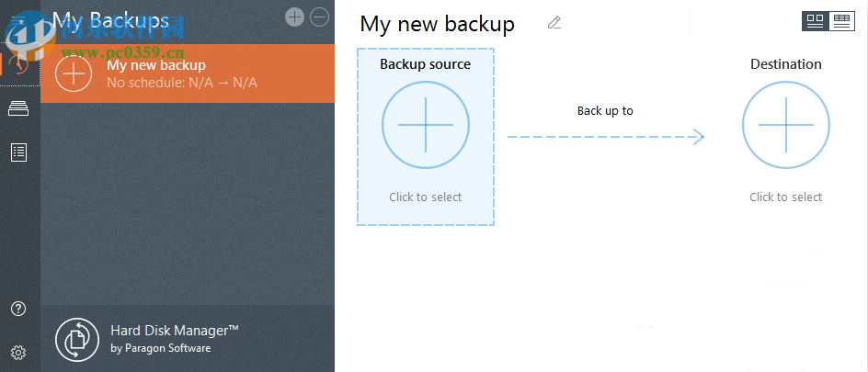This screenshot has width=868, height=372.
Task: Choose a Destination via the plus circle
Action: point(786,125)
